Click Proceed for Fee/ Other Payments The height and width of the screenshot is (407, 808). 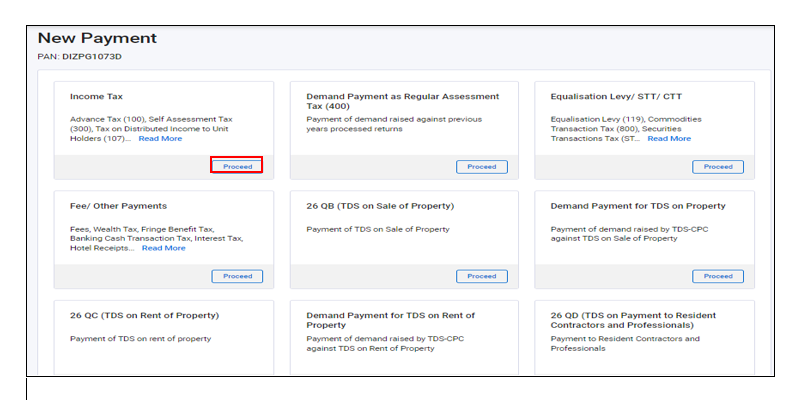[x=237, y=276]
